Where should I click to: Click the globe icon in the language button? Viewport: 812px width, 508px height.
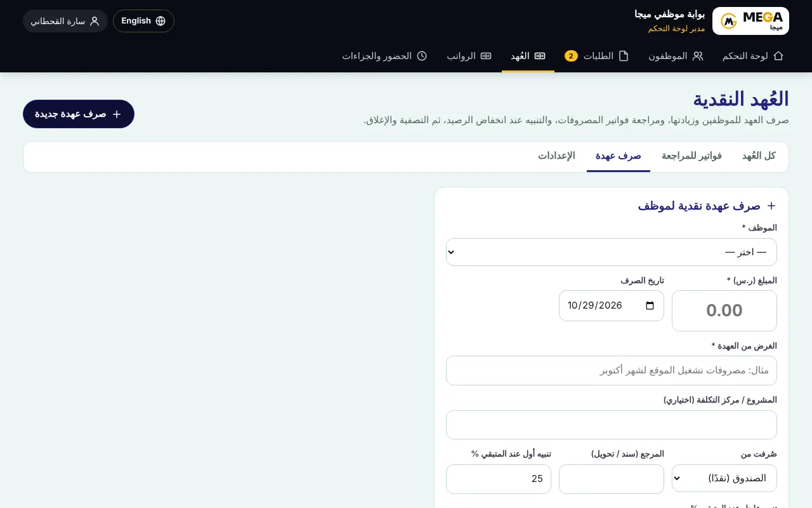pyautogui.click(x=160, y=21)
